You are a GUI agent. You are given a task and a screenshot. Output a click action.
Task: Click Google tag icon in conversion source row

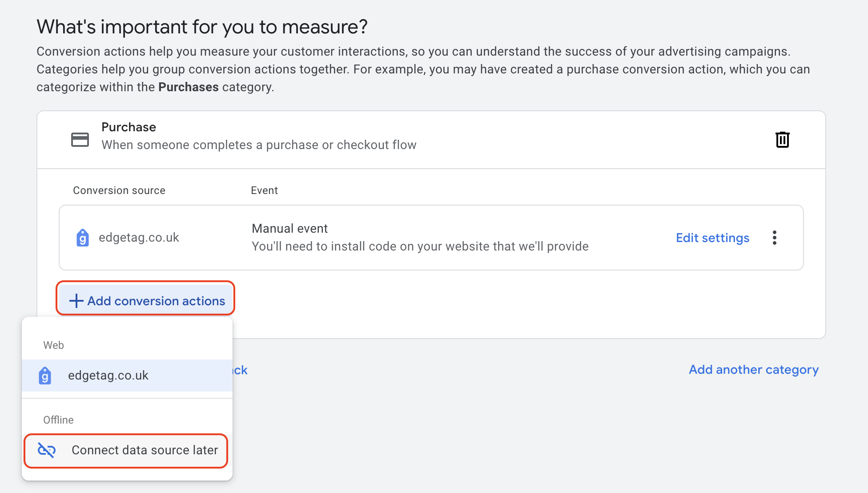point(83,238)
